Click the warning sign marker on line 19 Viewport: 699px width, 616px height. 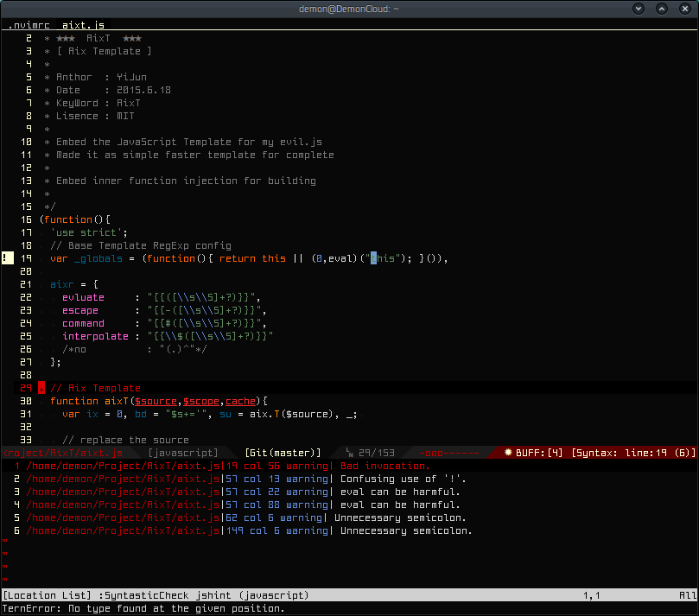[8, 258]
